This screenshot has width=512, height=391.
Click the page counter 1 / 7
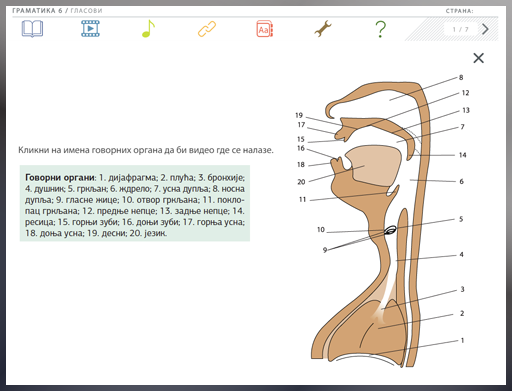pyautogui.click(x=460, y=30)
